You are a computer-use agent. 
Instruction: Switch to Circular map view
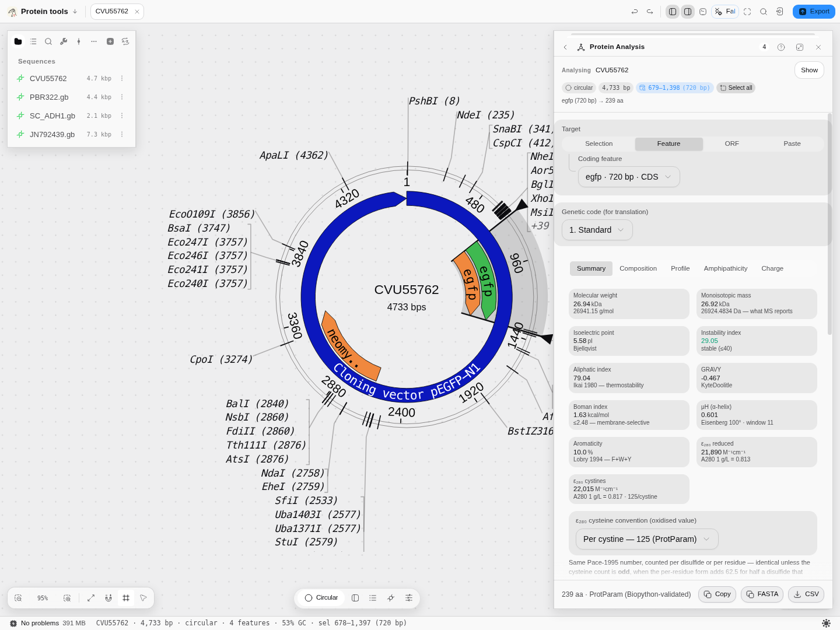point(321,598)
